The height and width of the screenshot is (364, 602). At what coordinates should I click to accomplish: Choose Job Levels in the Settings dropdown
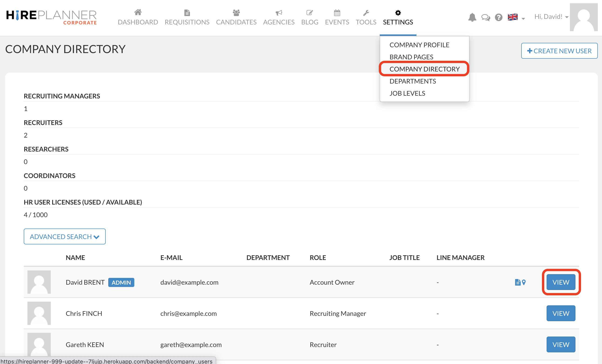(x=407, y=93)
